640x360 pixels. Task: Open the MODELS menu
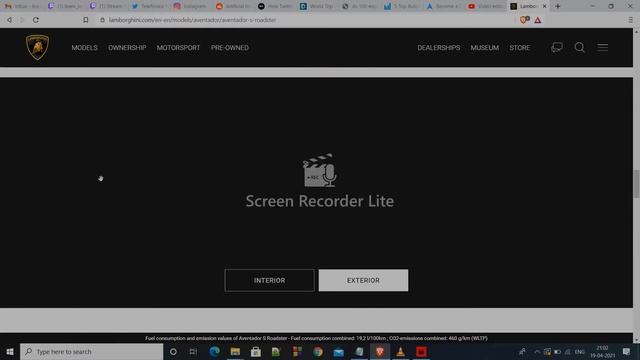pyautogui.click(x=84, y=48)
